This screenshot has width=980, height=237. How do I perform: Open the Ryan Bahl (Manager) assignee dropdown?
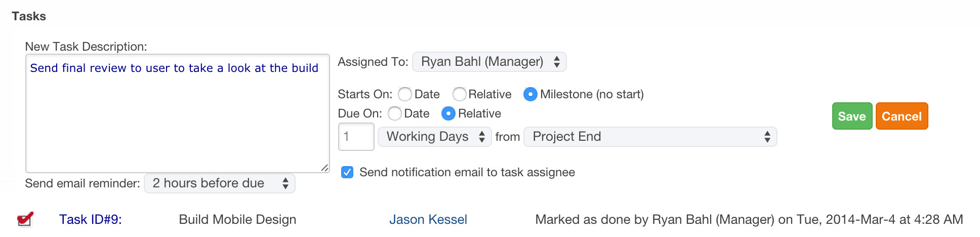pyautogui.click(x=489, y=62)
